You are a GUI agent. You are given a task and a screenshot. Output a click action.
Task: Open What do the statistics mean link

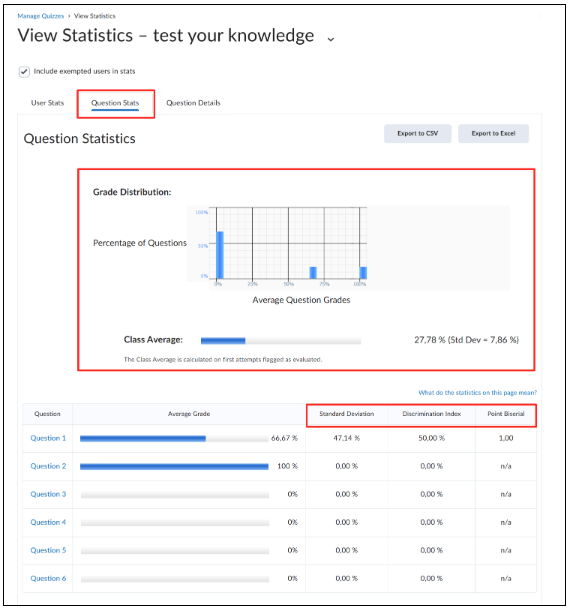tap(477, 392)
